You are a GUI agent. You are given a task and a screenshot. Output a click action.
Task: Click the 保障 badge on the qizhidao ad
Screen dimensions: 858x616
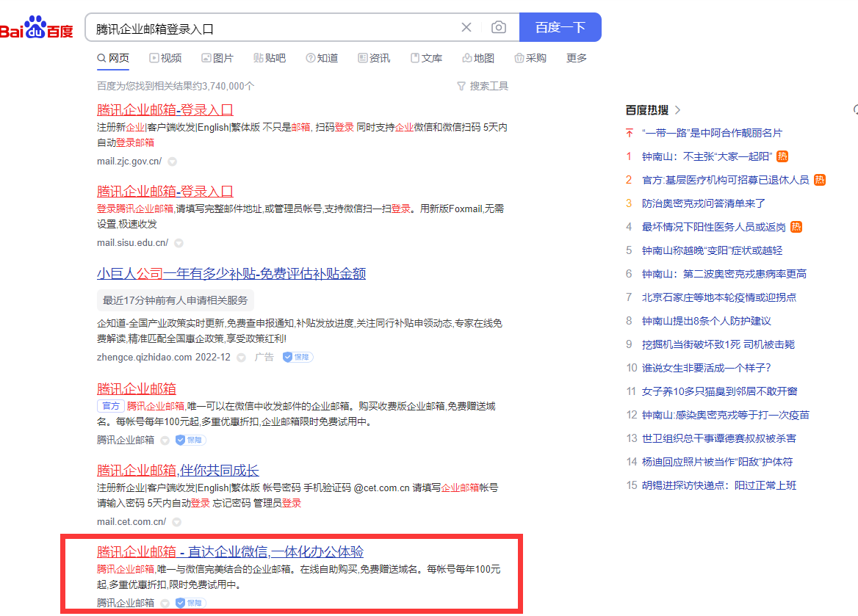[x=298, y=358]
